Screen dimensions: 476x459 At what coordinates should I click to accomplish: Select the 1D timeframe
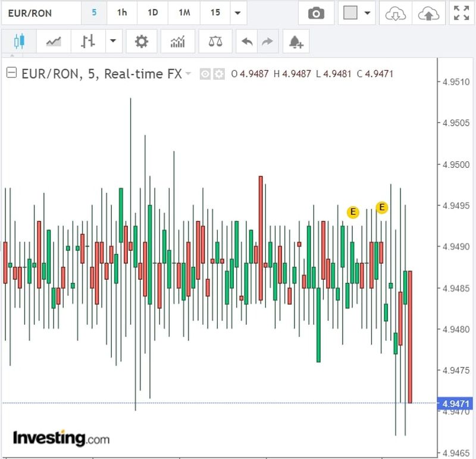(x=153, y=13)
